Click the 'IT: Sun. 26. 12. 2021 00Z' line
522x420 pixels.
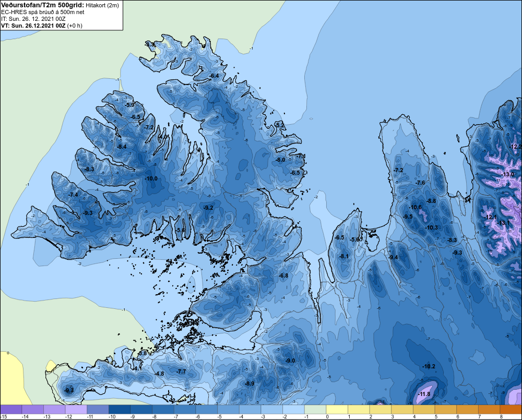33,19
